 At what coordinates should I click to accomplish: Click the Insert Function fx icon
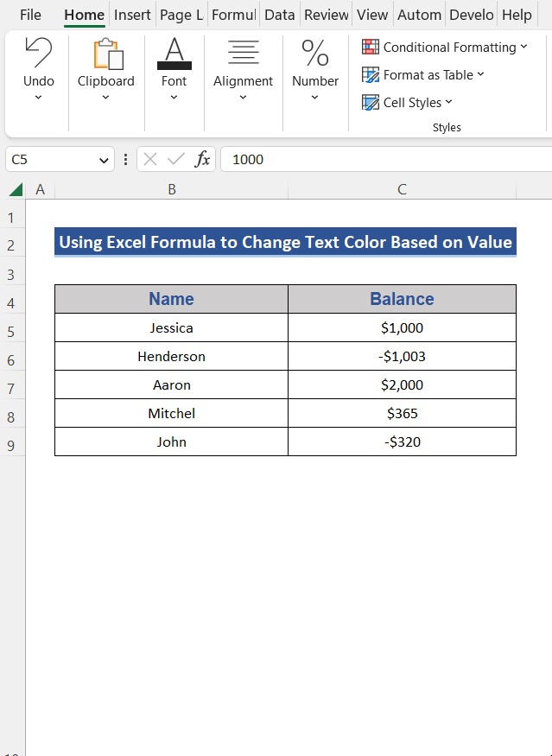(x=202, y=159)
